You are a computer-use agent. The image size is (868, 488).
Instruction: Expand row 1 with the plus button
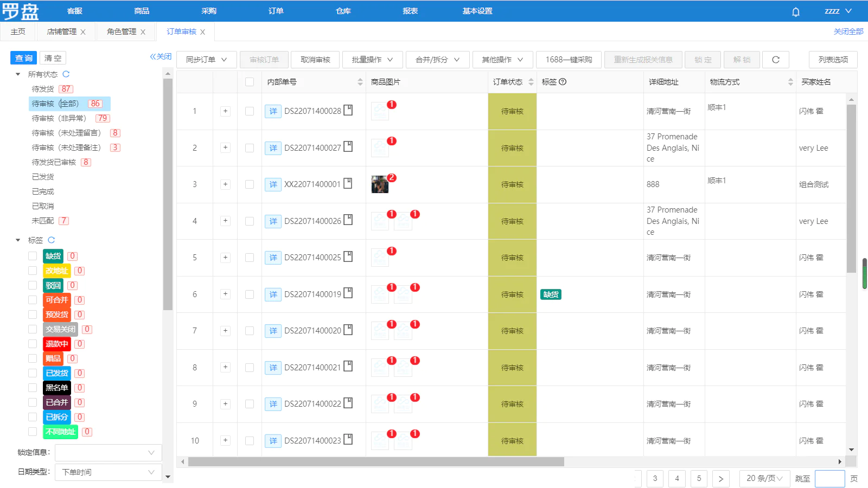[225, 111]
